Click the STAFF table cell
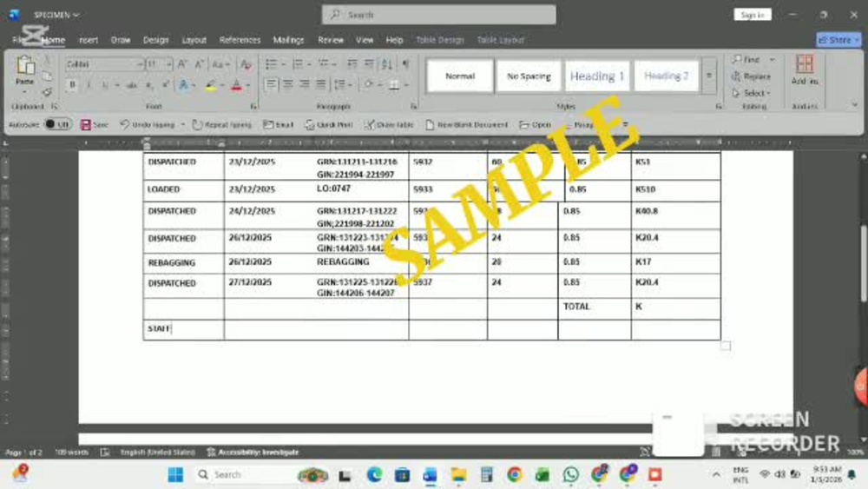The height and width of the screenshot is (489, 868). click(183, 329)
